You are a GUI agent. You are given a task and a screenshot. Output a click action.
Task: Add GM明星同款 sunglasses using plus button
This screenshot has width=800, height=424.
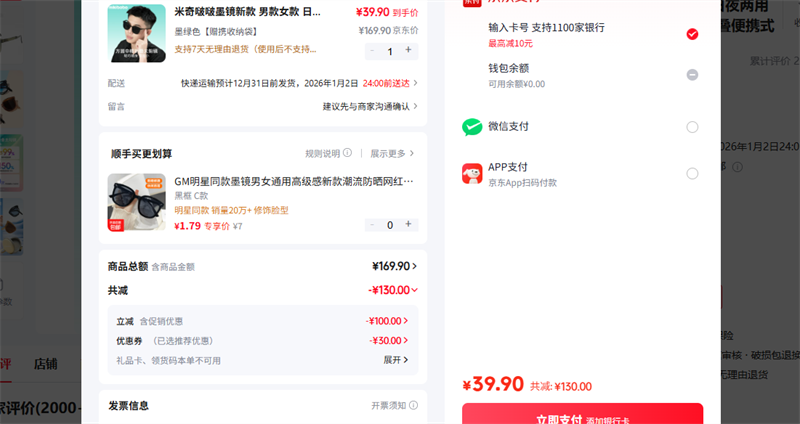(x=408, y=224)
